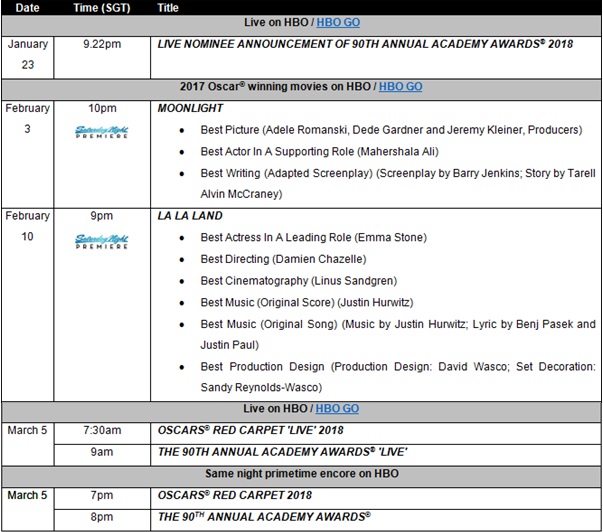Screen dimensions: 603x532
Task: Click Best Directing (Damien Chazelle) line
Action: pos(283,259)
